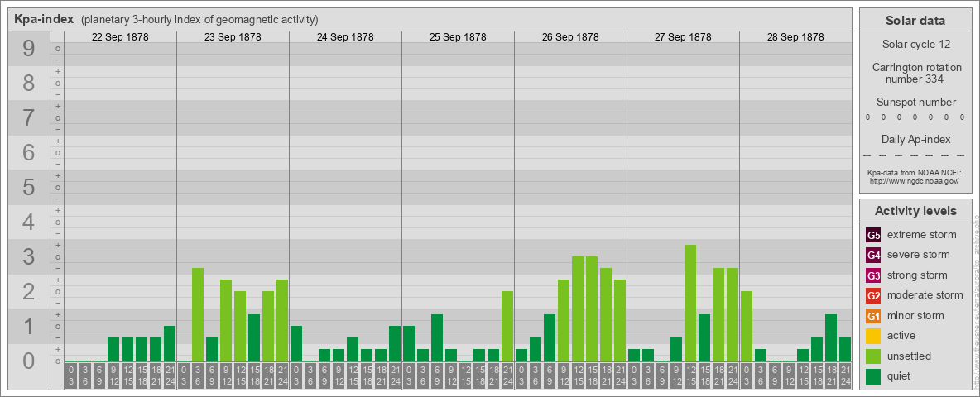The width and height of the screenshot is (980, 397).
Task: Click the 25 Sep 21-24 light green bar
Action: (x=507, y=327)
